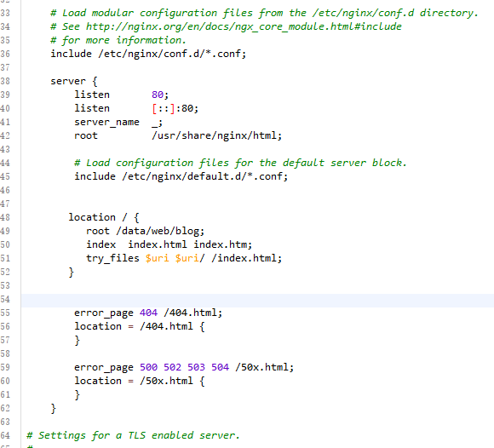
Task: Click the 'location = /404.html {' line
Action: 139,326
